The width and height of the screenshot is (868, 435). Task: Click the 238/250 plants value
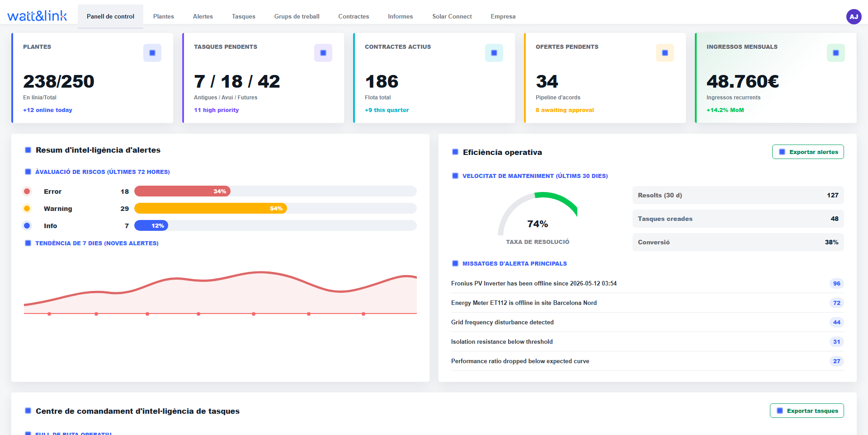(x=59, y=82)
